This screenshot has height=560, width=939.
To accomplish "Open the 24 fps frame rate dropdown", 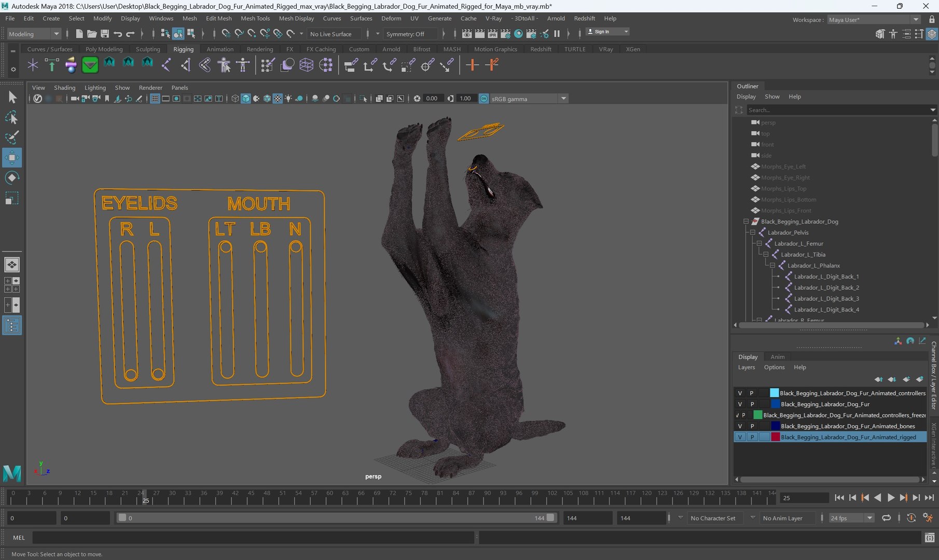I will [851, 518].
